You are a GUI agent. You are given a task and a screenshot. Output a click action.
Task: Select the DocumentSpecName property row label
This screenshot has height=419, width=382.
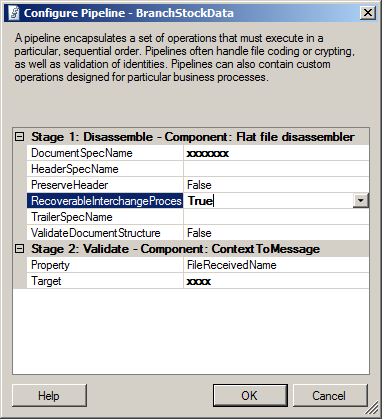click(105, 153)
